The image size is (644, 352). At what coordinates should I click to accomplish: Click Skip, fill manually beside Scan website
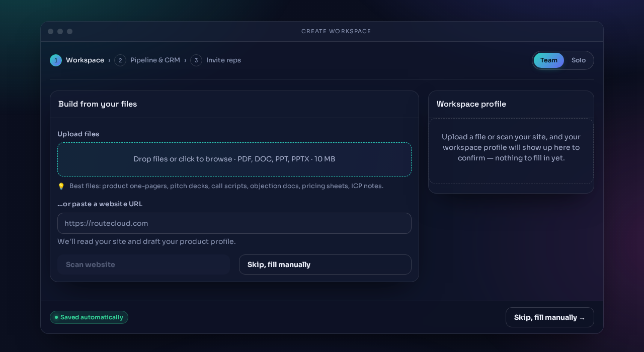point(325,265)
